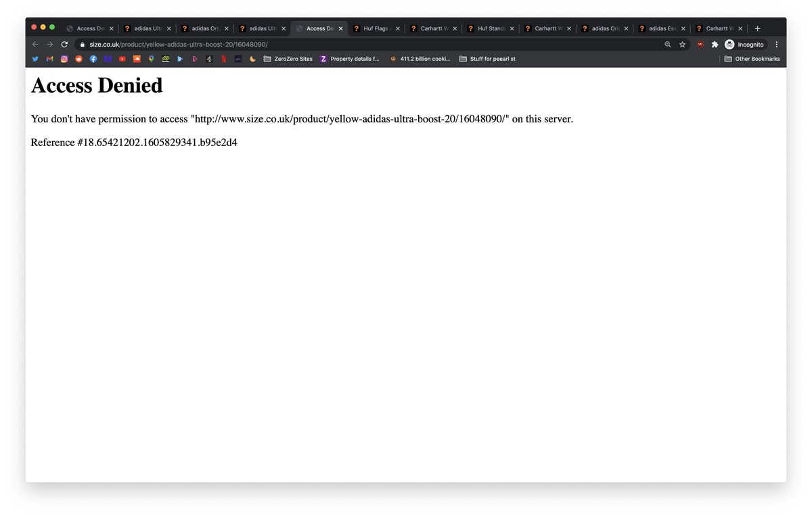Close the Huf Standa tab

512,28
